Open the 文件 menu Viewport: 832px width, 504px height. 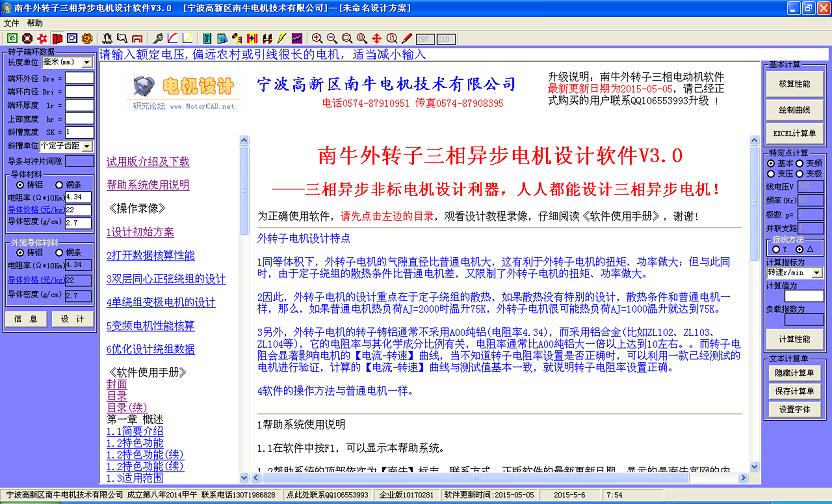pos(10,22)
